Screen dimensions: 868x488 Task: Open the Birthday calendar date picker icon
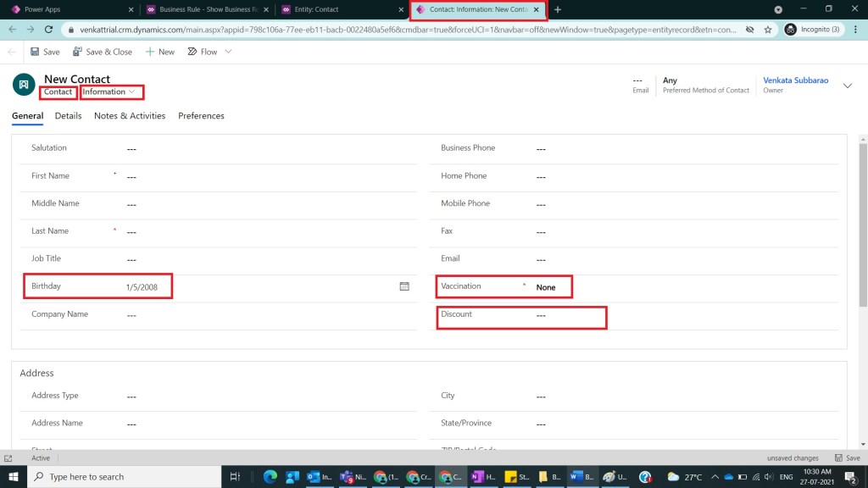click(x=404, y=286)
